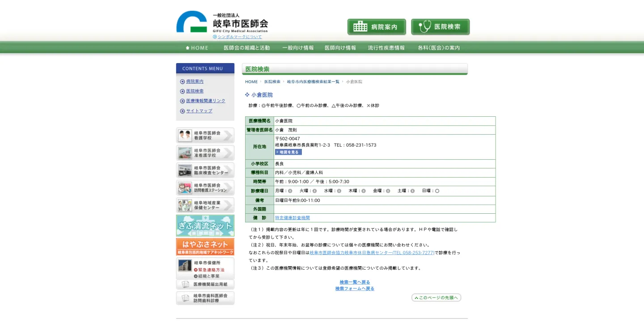The image size is (644, 322).
Task: Click the remark text 日曜日午前9:00-11:00
Action: 297,200
